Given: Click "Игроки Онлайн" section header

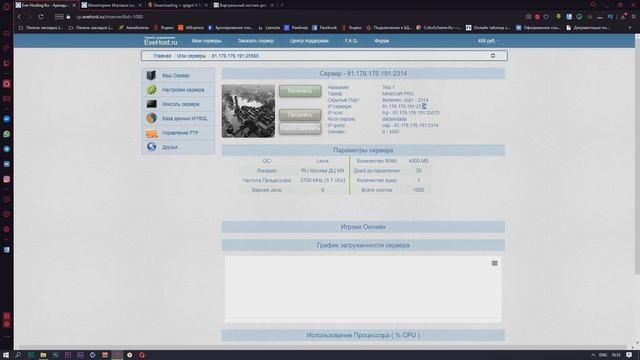Looking at the screenshot, I should point(363,227).
